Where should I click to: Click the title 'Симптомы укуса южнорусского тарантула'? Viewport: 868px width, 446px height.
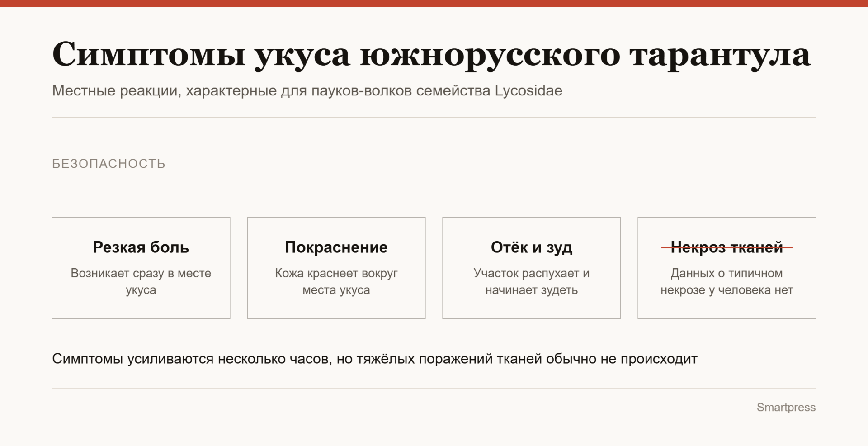click(431, 55)
